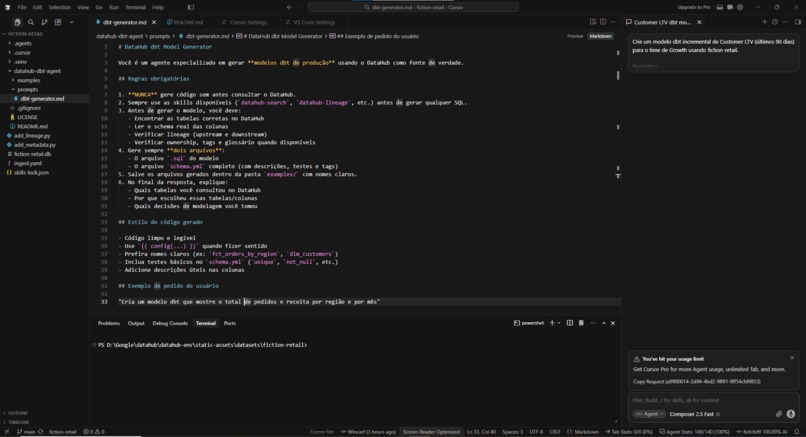This screenshot has width=806, height=437.
Task: Click the Copy Request link
Action: (697, 381)
